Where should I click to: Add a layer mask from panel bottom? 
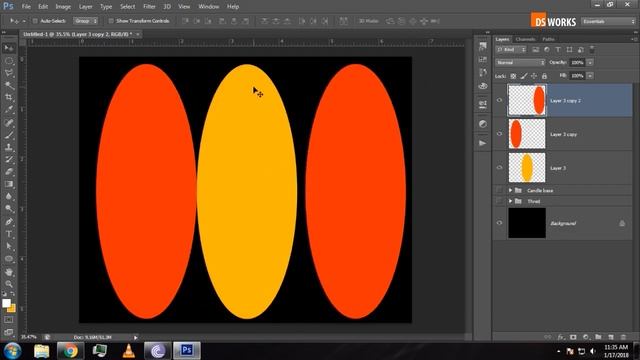(573, 337)
